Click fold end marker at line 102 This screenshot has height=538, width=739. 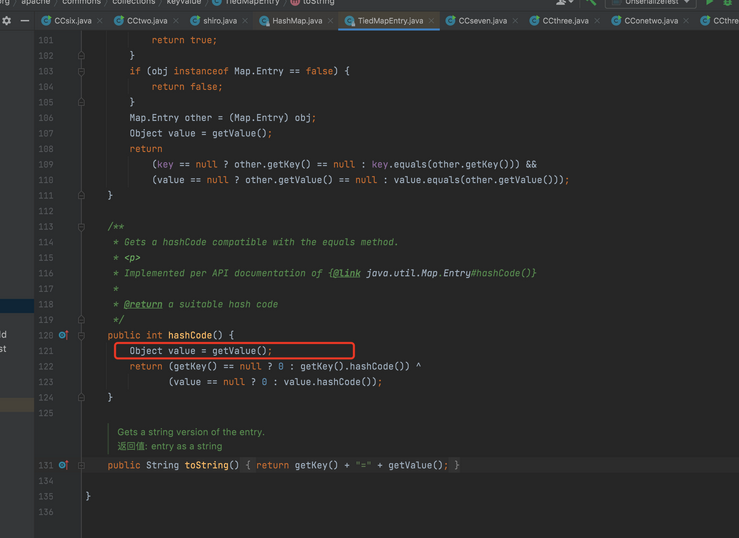(x=81, y=56)
